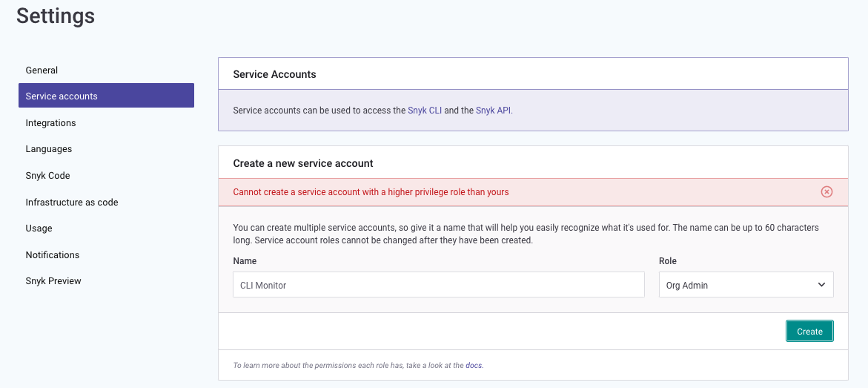Click the Name field label
Image resolution: width=868 pixels, height=388 pixels.
pyautogui.click(x=245, y=260)
